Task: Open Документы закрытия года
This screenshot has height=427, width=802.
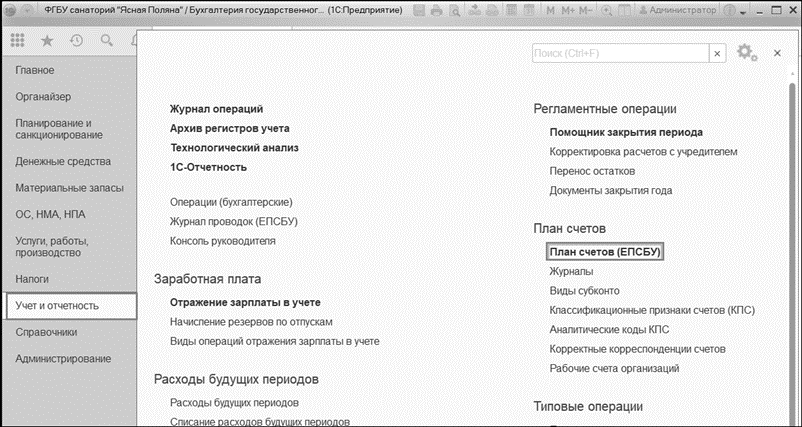Action: coord(611,191)
